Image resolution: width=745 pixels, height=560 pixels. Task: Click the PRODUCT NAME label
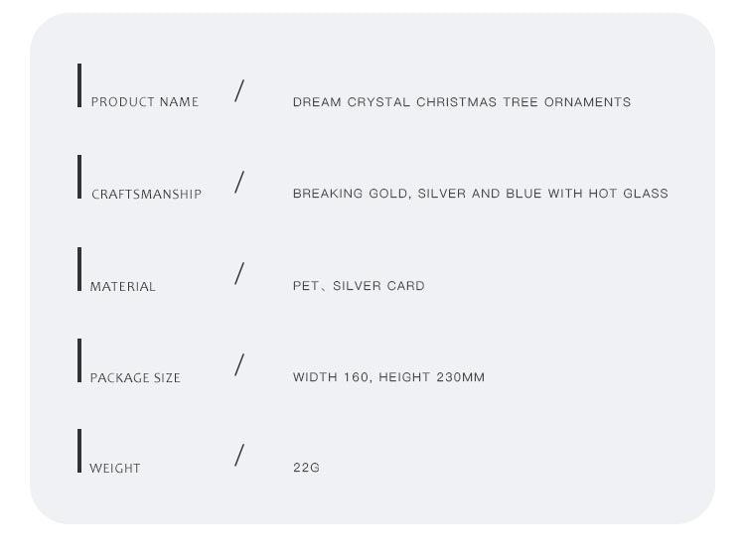click(144, 102)
